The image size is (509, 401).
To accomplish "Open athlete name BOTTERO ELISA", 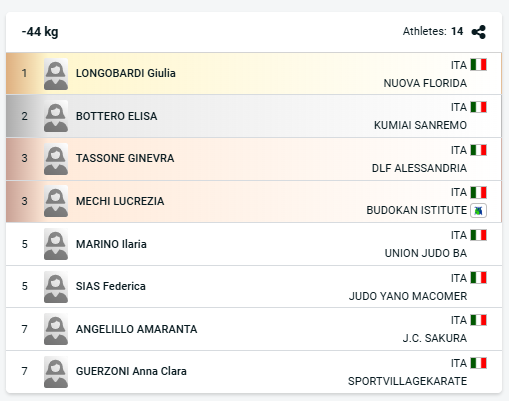I will pos(117,116).
